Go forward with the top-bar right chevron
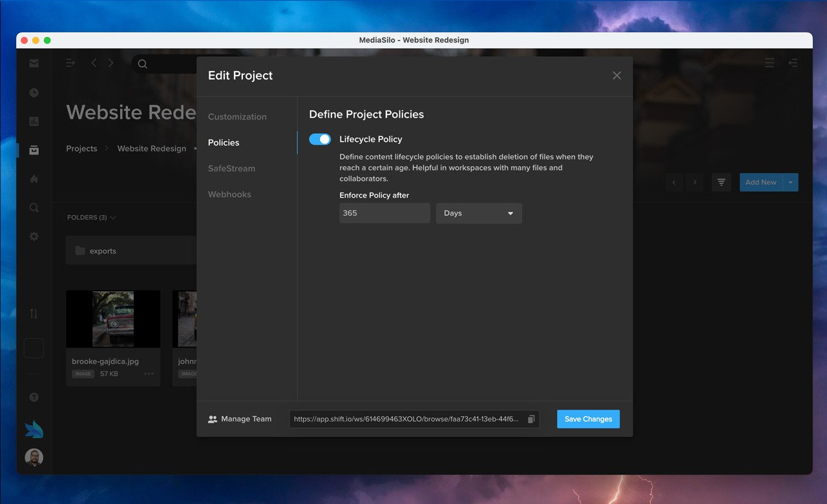 [x=110, y=63]
